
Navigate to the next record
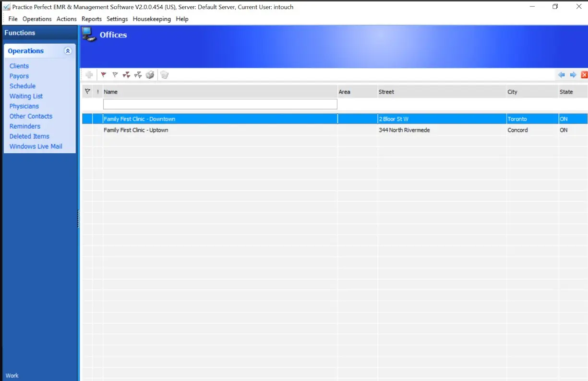coord(573,74)
